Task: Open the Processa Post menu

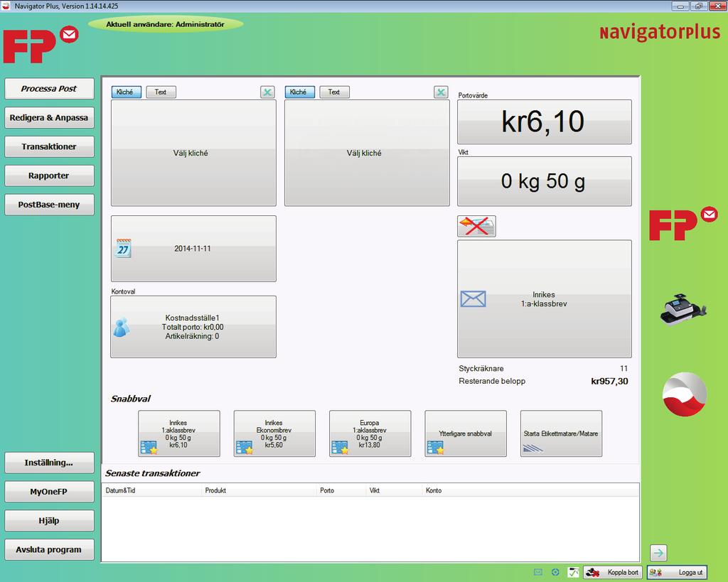Action: coord(49,89)
